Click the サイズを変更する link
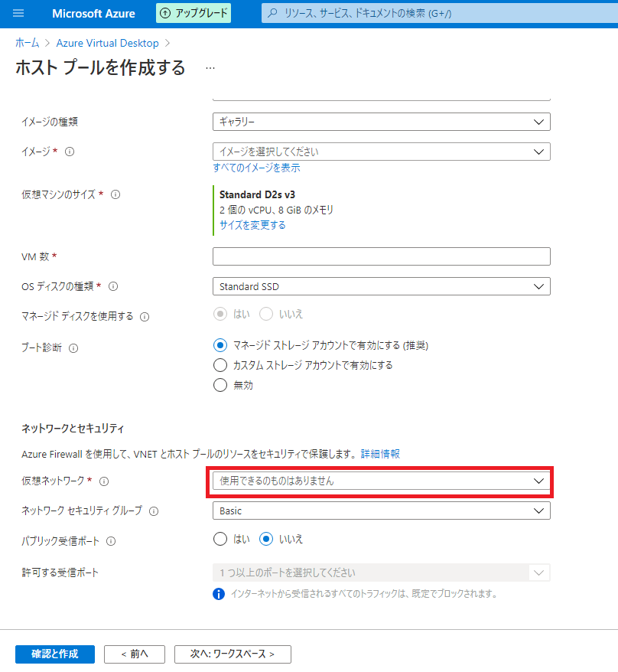Screen dimensions: 618x672 point(252,225)
